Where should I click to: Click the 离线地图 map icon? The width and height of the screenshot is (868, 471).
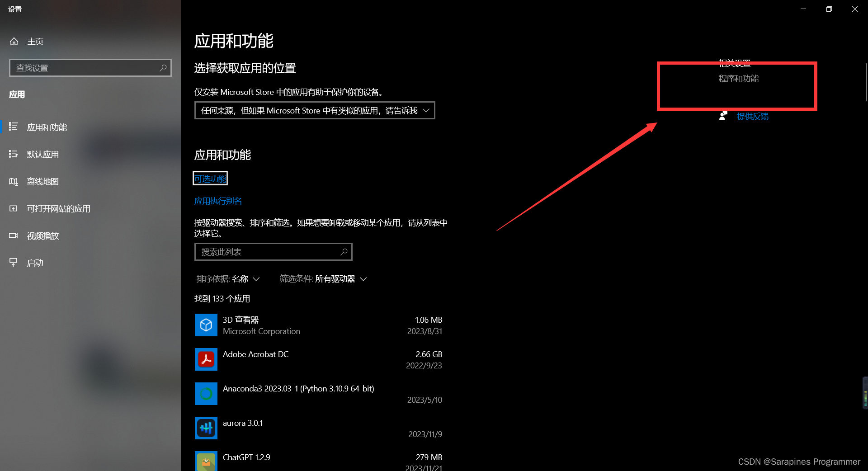point(14,181)
